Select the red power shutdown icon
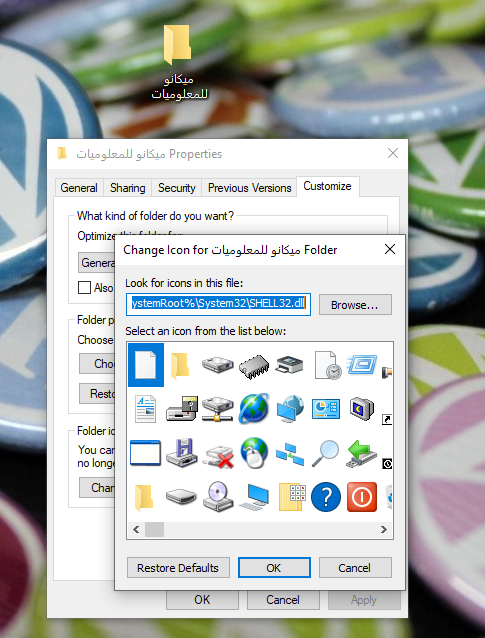 point(362,497)
